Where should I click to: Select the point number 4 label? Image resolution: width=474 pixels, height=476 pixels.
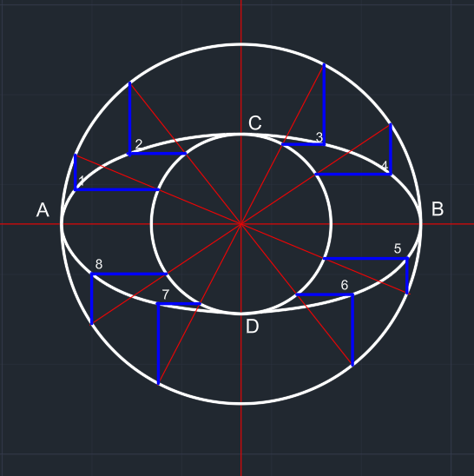pos(385,166)
